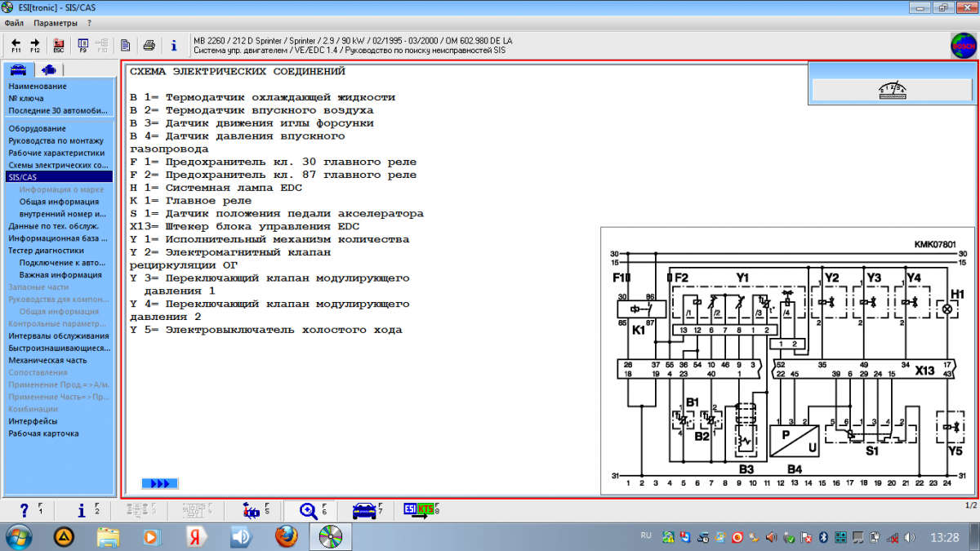Open 'Общая информация' below 'Информация о марке'
This screenshot has height=551, width=980.
point(59,201)
